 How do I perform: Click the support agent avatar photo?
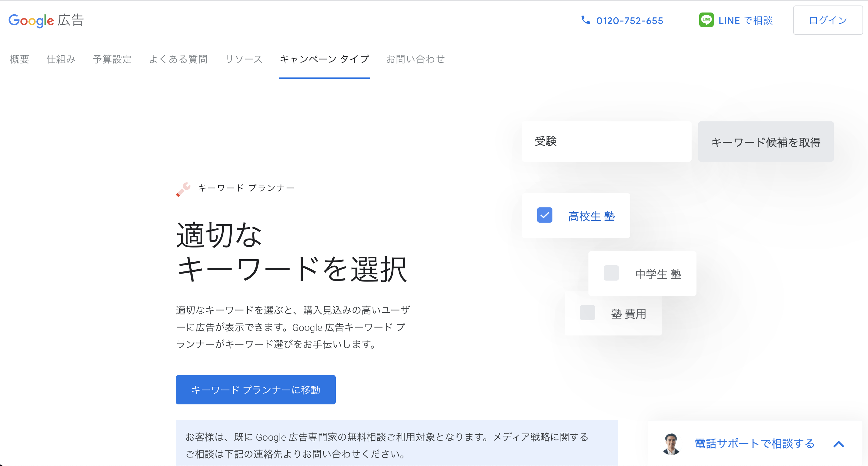pyautogui.click(x=671, y=444)
